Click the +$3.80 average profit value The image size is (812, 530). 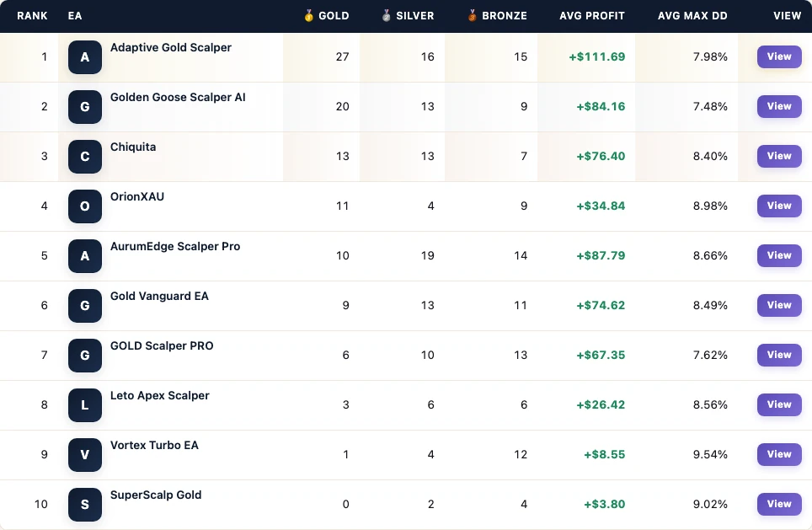[x=604, y=505]
